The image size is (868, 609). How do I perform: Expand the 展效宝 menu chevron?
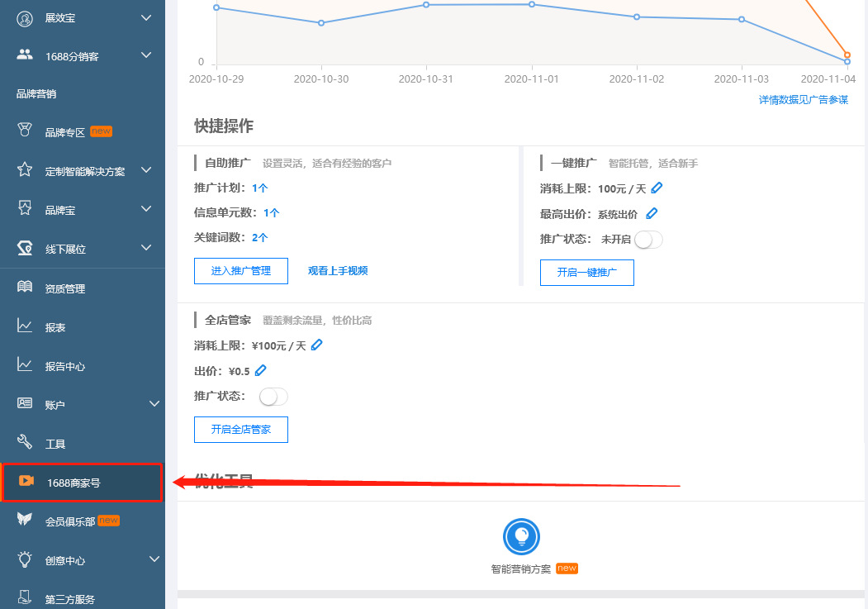146,17
